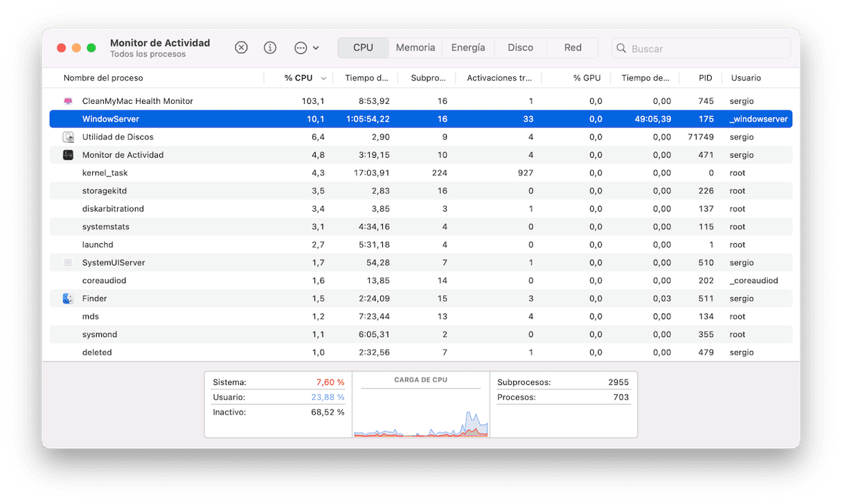Screen dimensions: 842x504
Task: Click the Subprocesos 2955 count
Action: (x=618, y=382)
